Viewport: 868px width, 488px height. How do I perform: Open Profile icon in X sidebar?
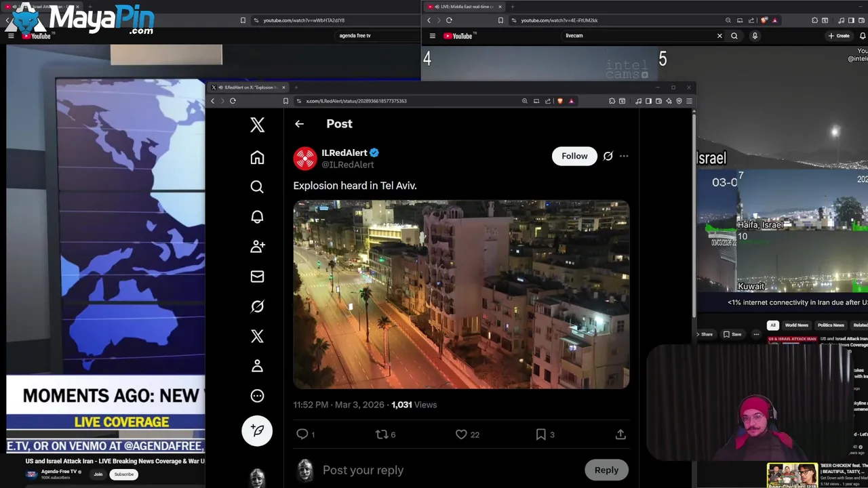(257, 366)
